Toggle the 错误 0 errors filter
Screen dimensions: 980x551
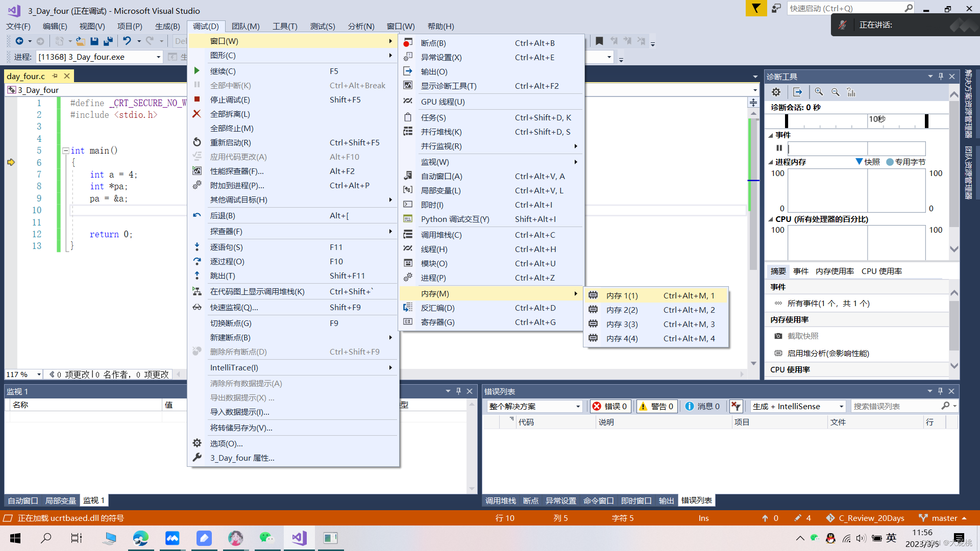tap(610, 407)
